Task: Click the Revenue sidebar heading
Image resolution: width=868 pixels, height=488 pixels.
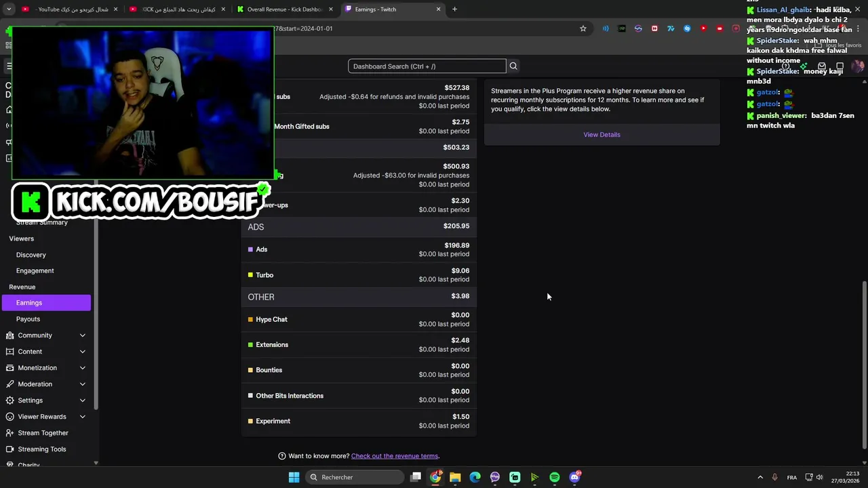Action: (22, 287)
